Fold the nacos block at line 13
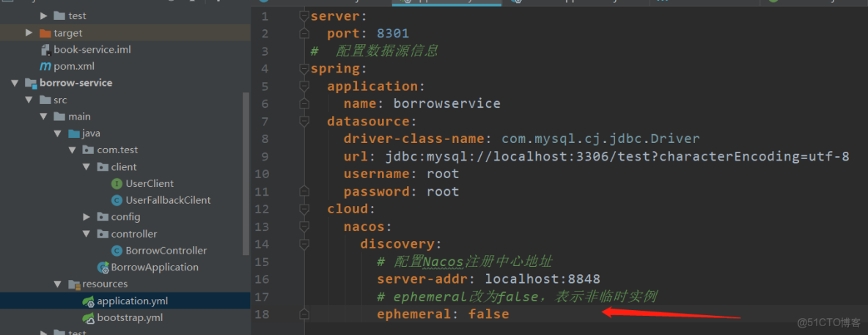This screenshot has width=868, height=335. [x=304, y=227]
